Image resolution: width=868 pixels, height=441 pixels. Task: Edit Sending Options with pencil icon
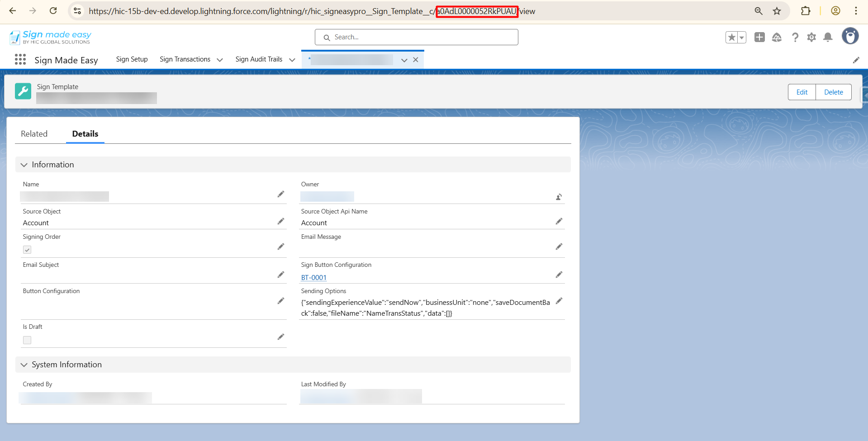[x=559, y=301]
